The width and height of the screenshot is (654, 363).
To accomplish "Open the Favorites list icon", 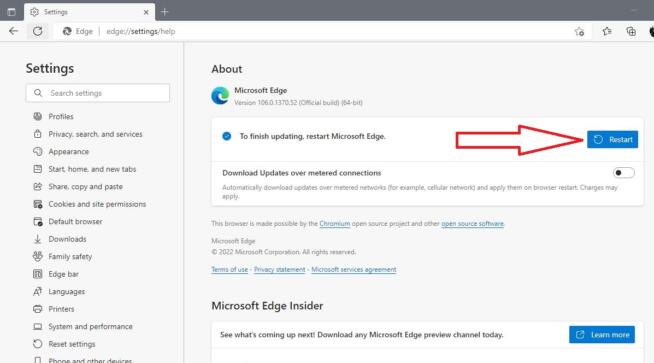I will pos(607,31).
